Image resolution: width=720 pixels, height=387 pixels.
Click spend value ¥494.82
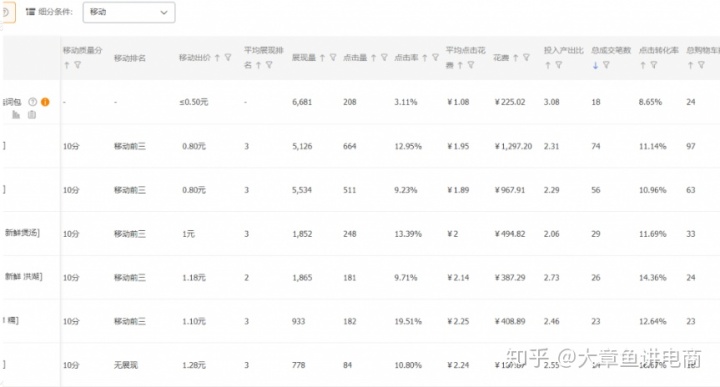509,234
